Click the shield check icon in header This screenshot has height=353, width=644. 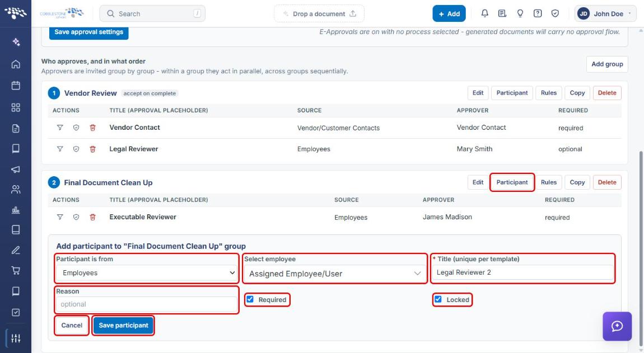point(555,13)
